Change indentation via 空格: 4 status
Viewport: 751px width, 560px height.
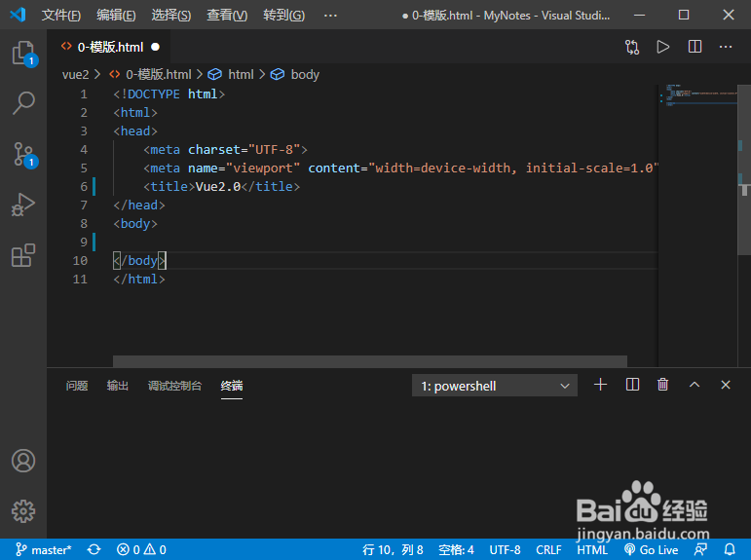pos(456,549)
